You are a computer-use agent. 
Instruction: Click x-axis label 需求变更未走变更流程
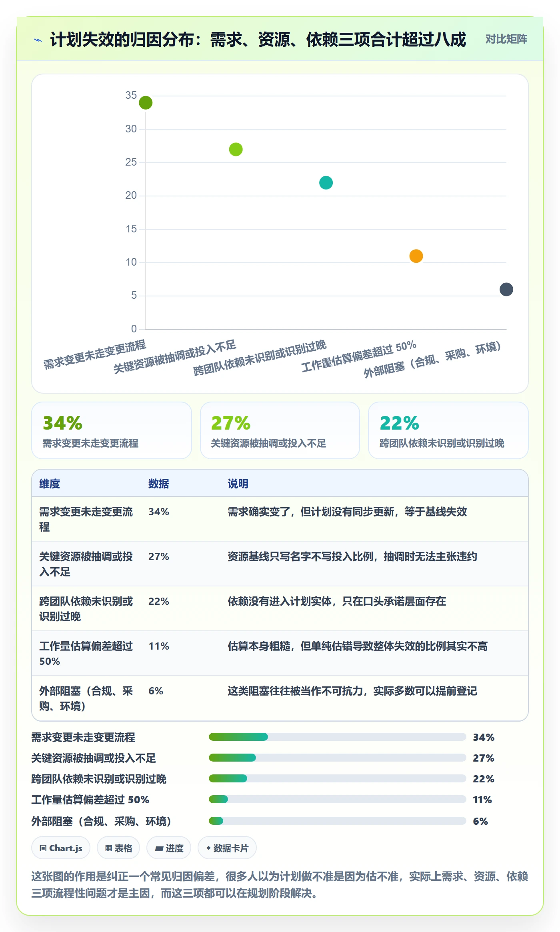click(x=95, y=354)
